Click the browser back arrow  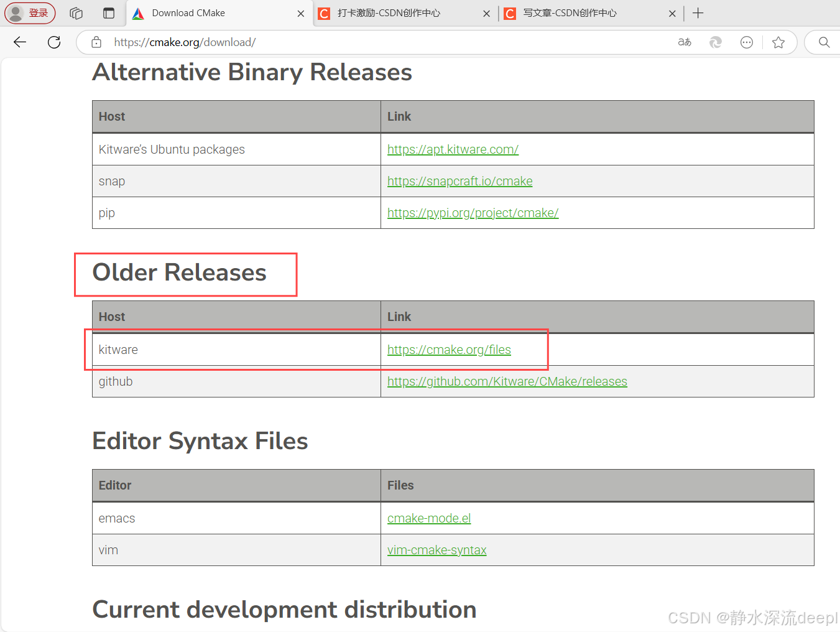coord(20,42)
